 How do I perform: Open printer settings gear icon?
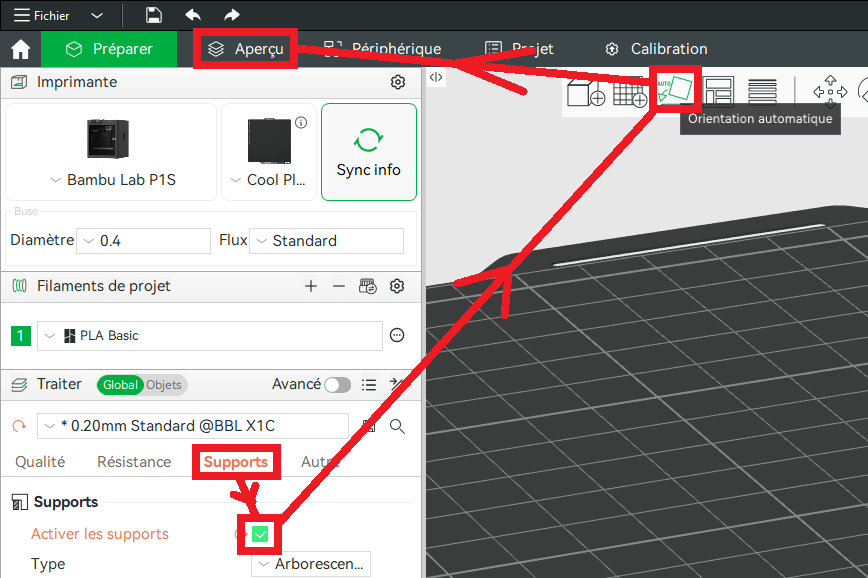coord(397,82)
